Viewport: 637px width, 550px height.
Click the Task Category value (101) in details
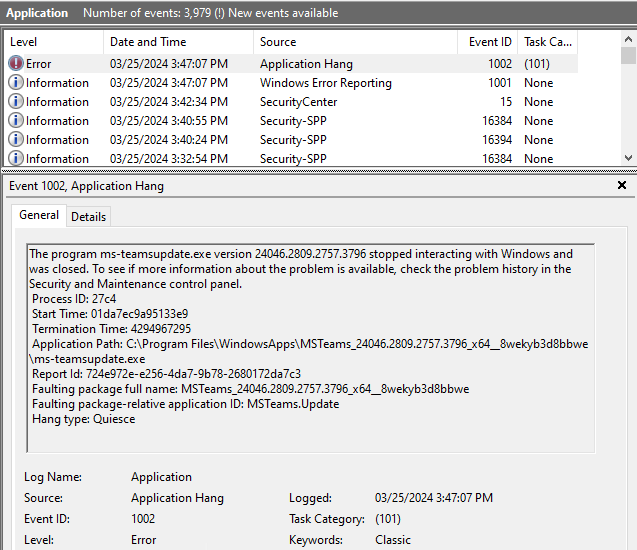coord(388,519)
